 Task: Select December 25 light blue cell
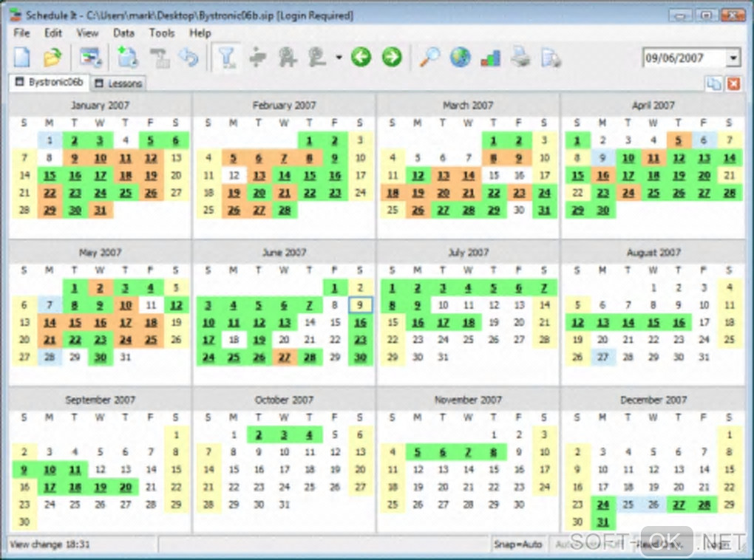click(628, 505)
